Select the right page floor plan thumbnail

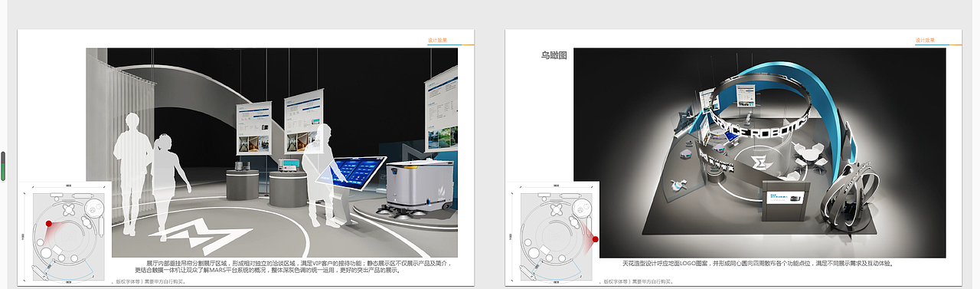[553, 233]
